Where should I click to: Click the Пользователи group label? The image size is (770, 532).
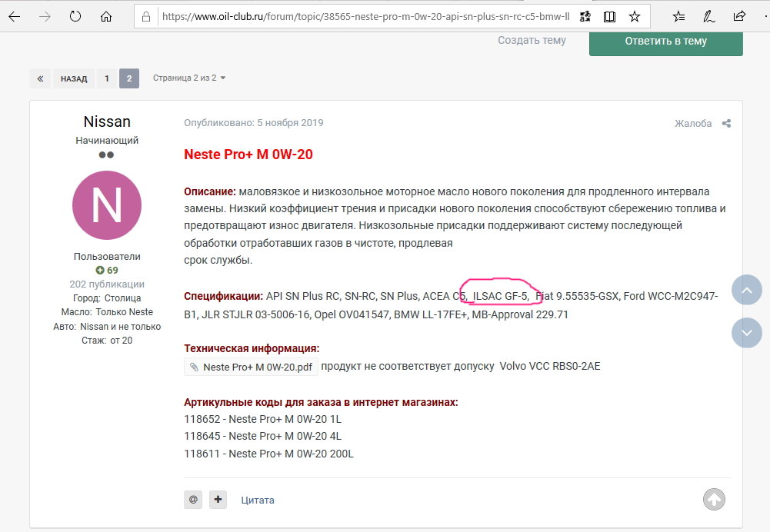[x=107, y=256]
